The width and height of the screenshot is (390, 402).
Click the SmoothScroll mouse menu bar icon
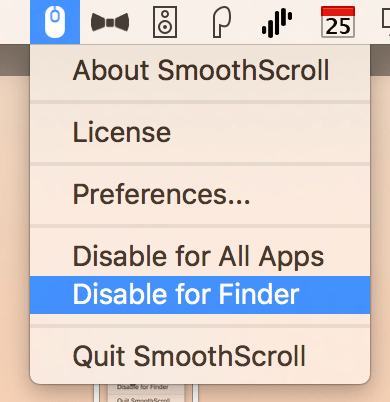55,22
